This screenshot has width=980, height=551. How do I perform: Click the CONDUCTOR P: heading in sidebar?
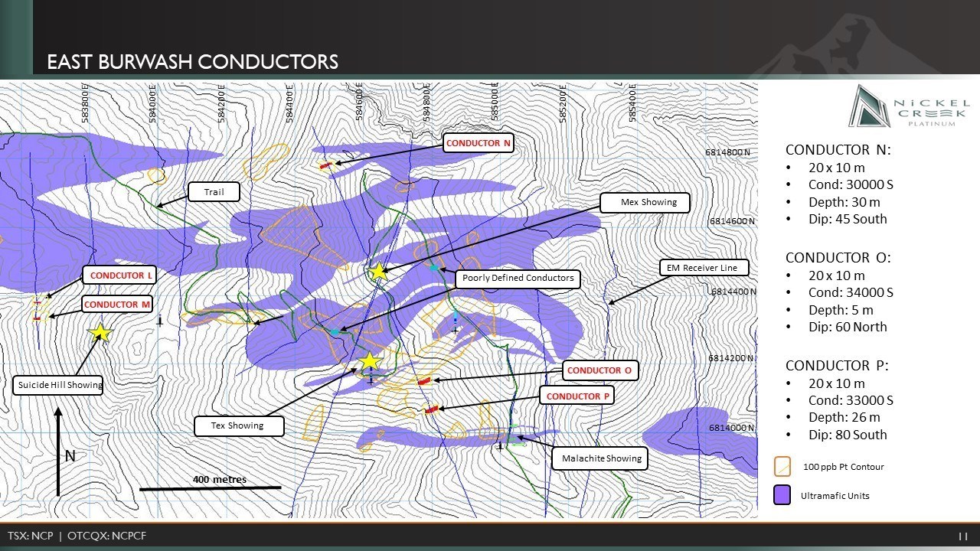[x=838, y=366]
